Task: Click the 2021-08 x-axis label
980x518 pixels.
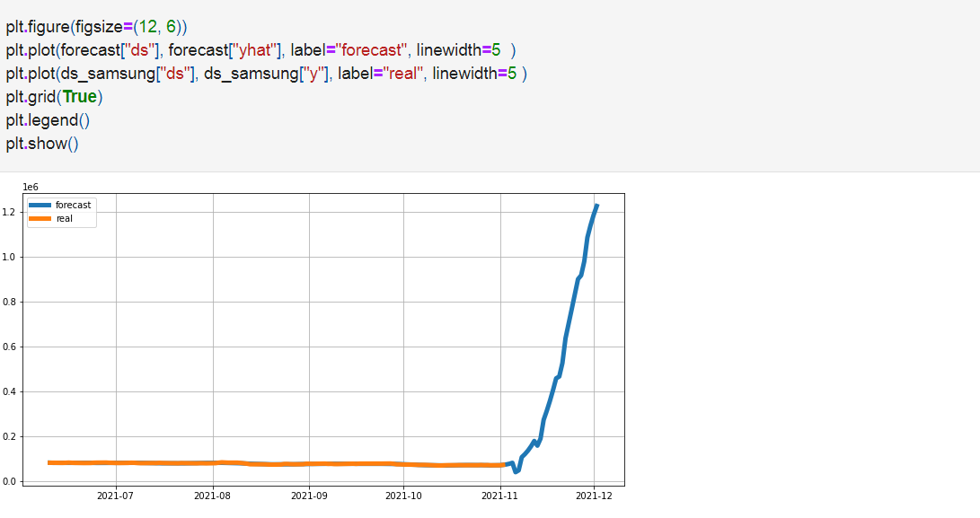Action: [x=213, y=496]
